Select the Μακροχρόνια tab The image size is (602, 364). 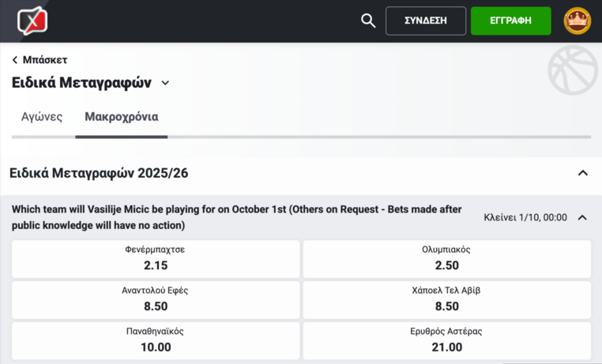point(122,117)
